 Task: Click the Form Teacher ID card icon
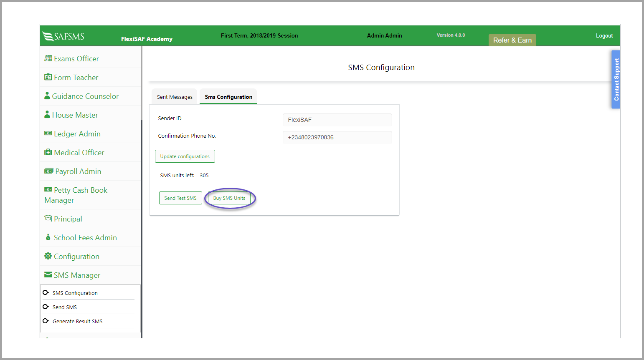pos(48,77)
